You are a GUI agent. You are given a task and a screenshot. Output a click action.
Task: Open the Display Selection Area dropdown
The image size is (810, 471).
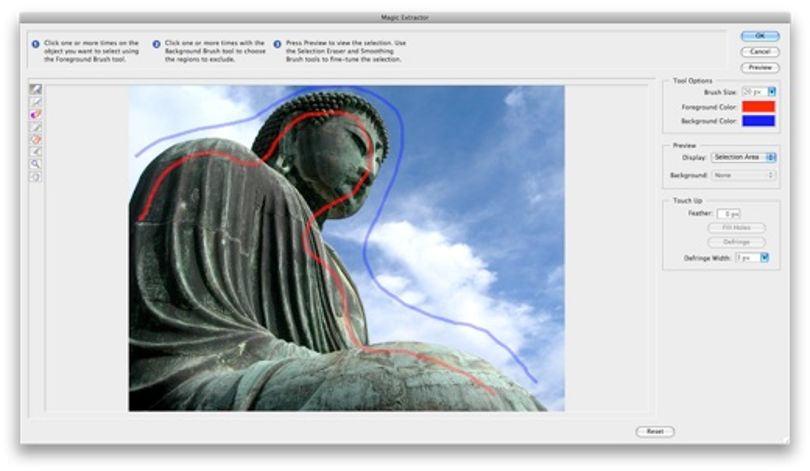tap(743, 157)
